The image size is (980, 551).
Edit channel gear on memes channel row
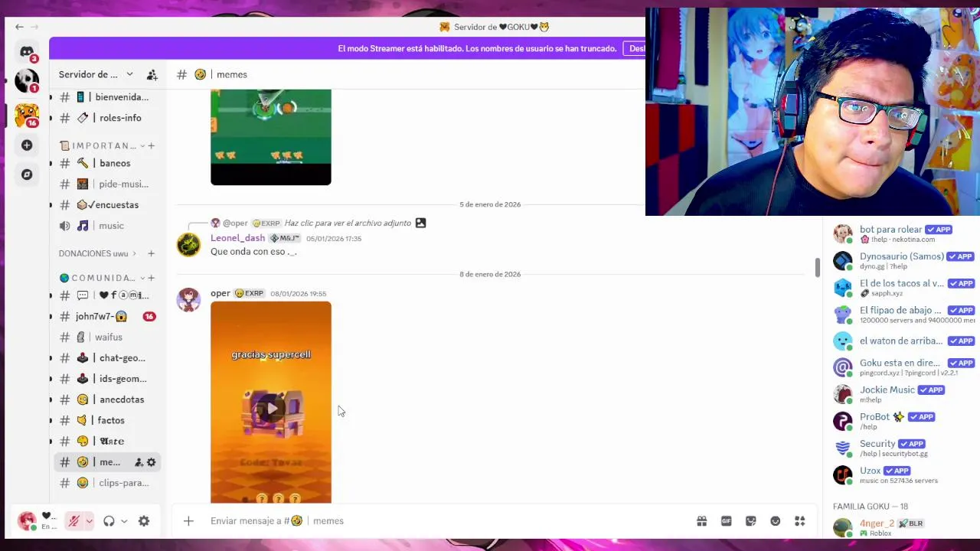point(151,462)
